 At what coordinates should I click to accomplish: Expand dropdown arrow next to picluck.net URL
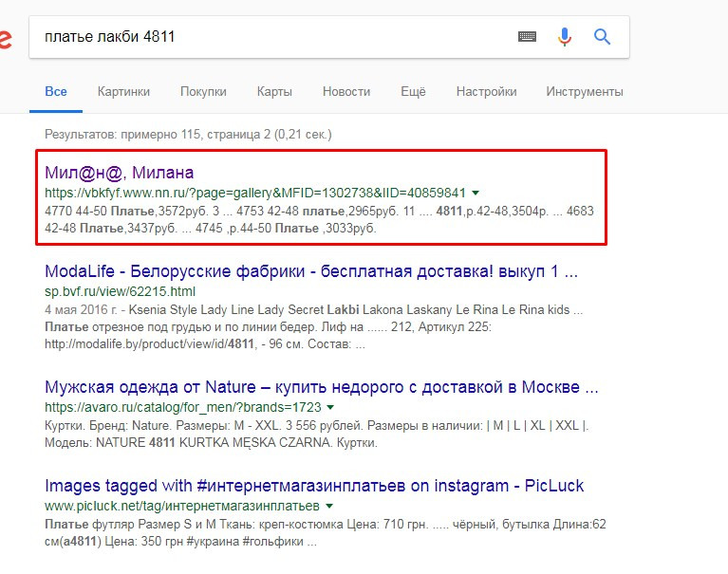[x=329, y=506]
